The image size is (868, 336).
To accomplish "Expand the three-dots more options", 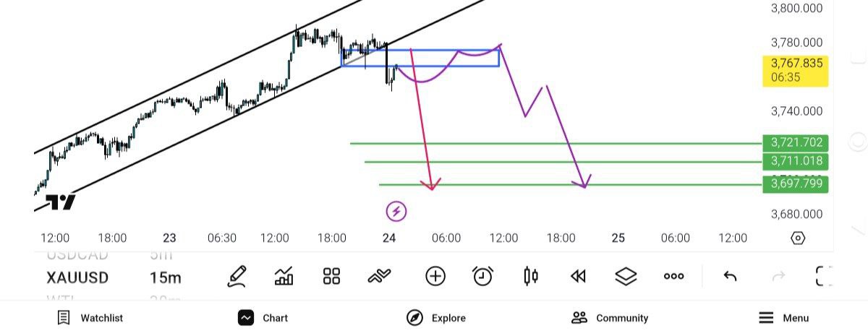I will pos(673,276).
